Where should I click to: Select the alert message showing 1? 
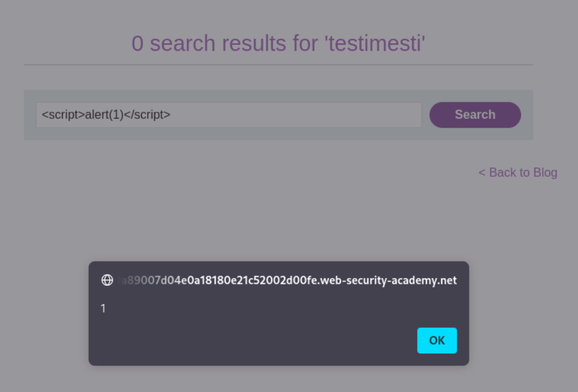tap(103, 308)
